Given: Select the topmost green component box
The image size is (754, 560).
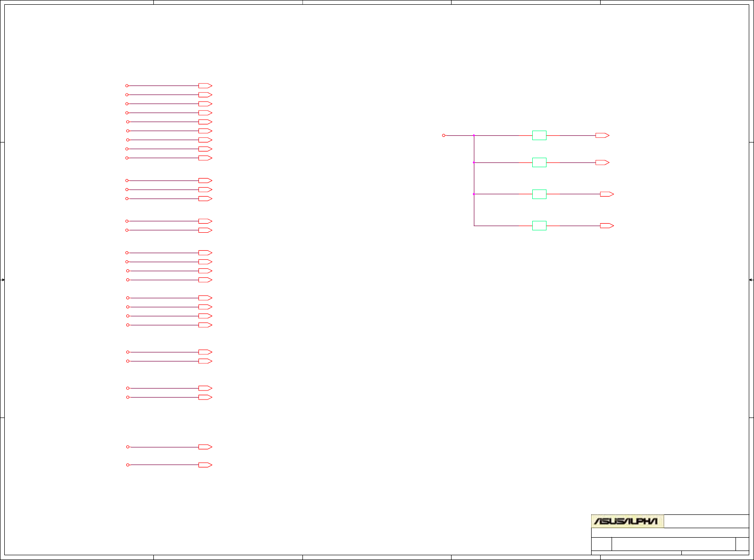Looking at the screenshot, I should click(x=539, y=135).
